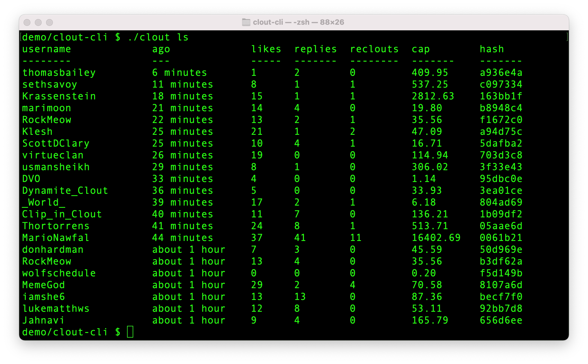Click the folder icon in title bar

click(x=246, y=22)
